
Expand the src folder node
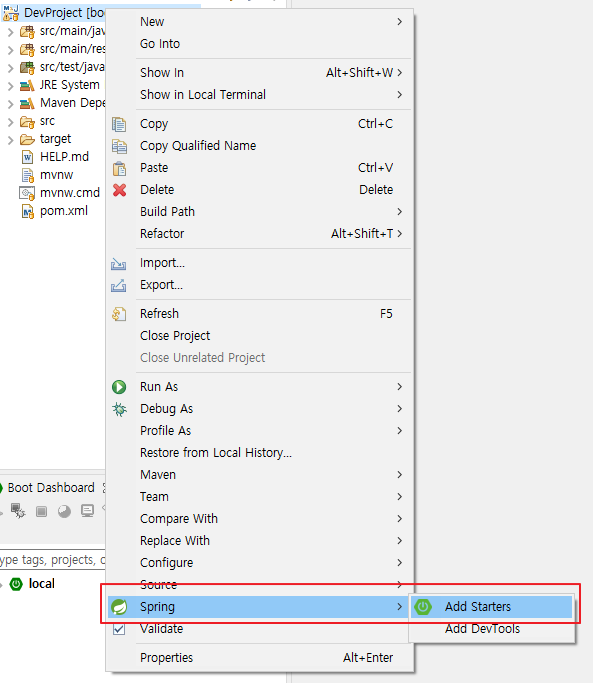[11, 122]
